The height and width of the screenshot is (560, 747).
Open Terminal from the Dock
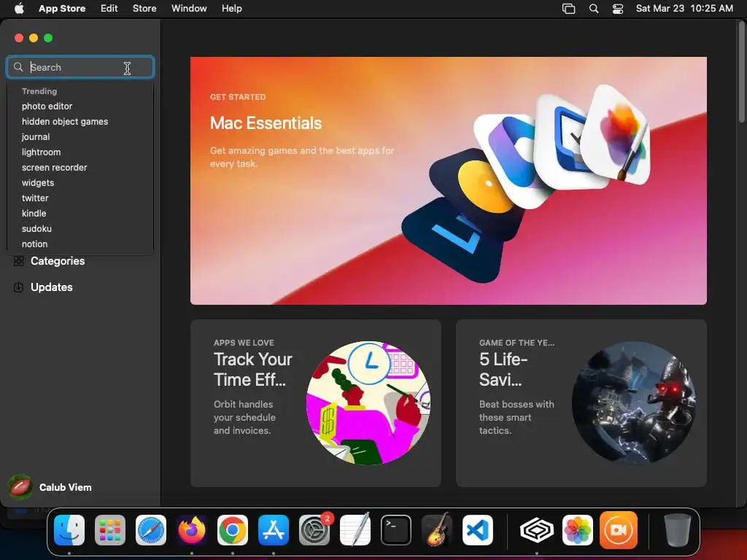(396, 530)
